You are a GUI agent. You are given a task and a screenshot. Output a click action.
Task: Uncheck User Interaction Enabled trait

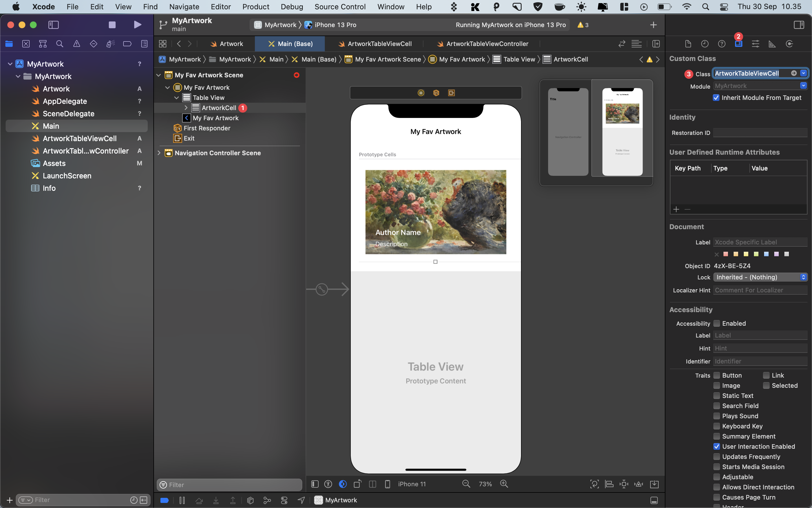(x=716, y=446)
